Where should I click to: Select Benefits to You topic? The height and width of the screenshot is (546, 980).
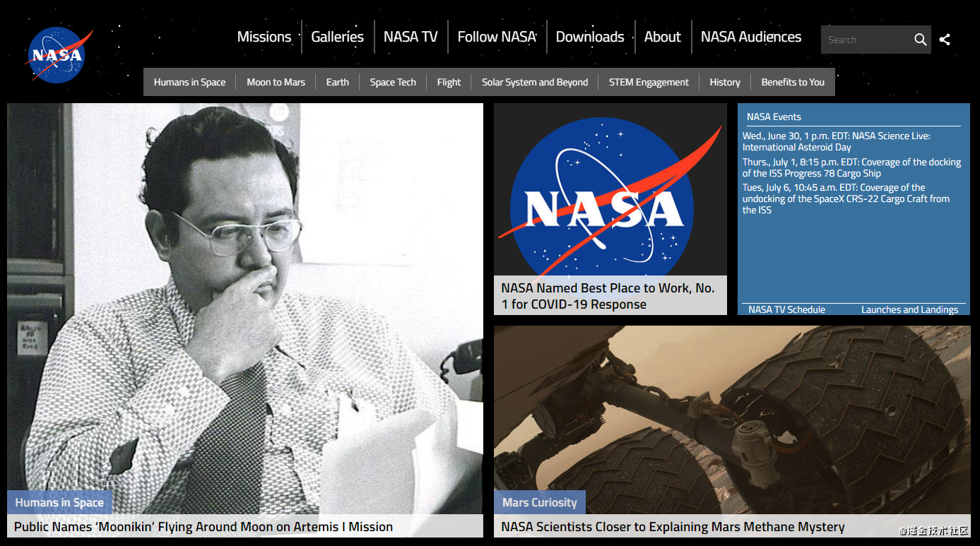click(x=793, y=82)
